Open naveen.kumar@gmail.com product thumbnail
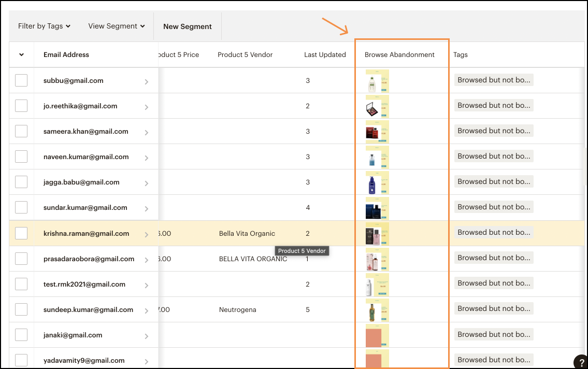Image resolution: width=588 pixels, height=369 pixels. point(377,158)
